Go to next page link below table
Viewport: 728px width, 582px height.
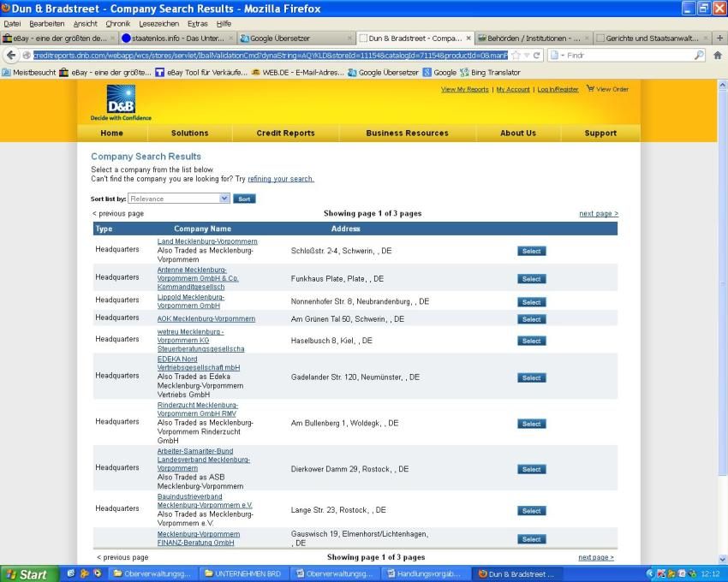(596, 557)
